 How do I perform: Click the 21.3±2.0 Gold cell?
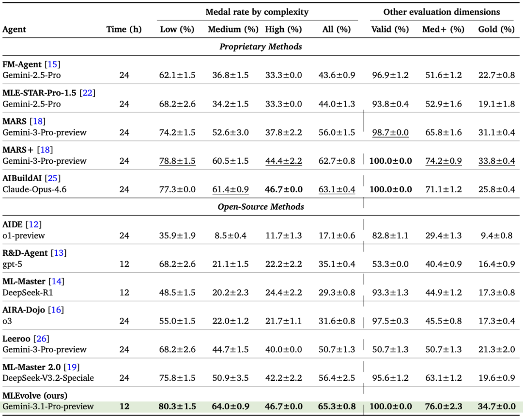(497, 350)
